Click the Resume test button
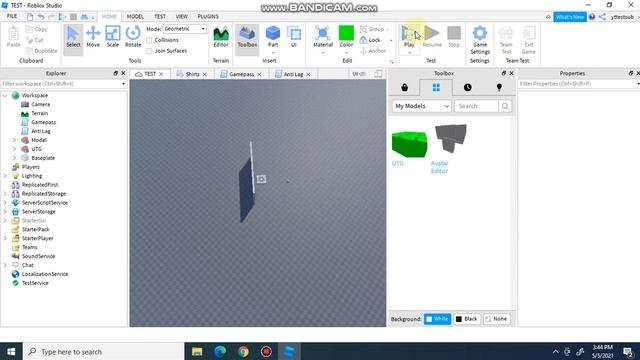 (x=432, y=37)
